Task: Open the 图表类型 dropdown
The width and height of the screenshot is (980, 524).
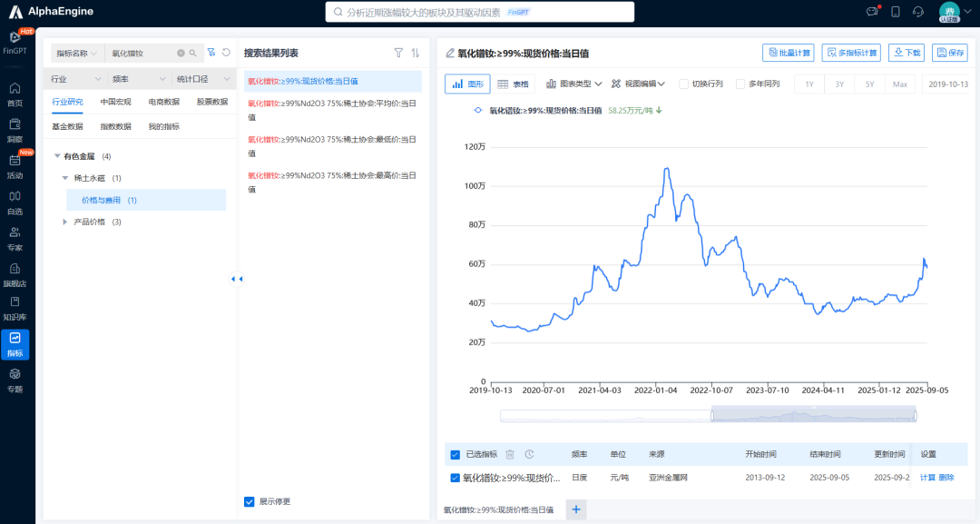Action: click(x=574, y=84)
